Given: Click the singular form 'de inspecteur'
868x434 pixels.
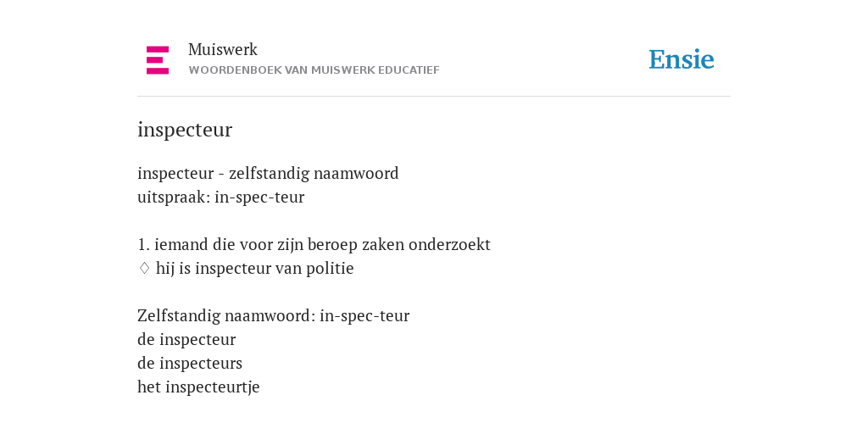Looking at the screenshot, I should (x=186, y=340).
